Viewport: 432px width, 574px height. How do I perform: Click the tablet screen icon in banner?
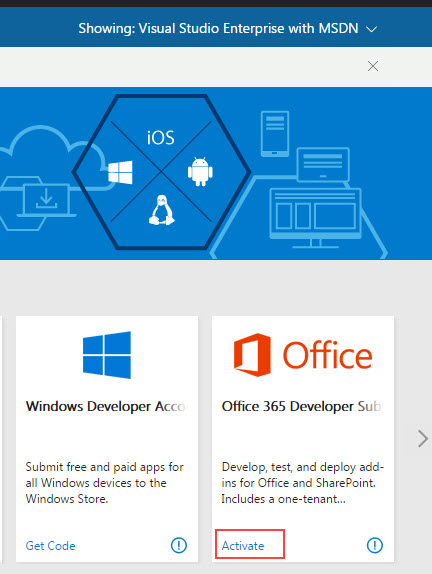pos(323,164)
